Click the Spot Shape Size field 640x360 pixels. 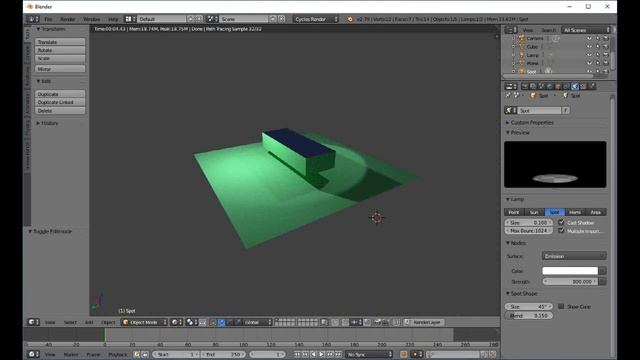(529, 307)
